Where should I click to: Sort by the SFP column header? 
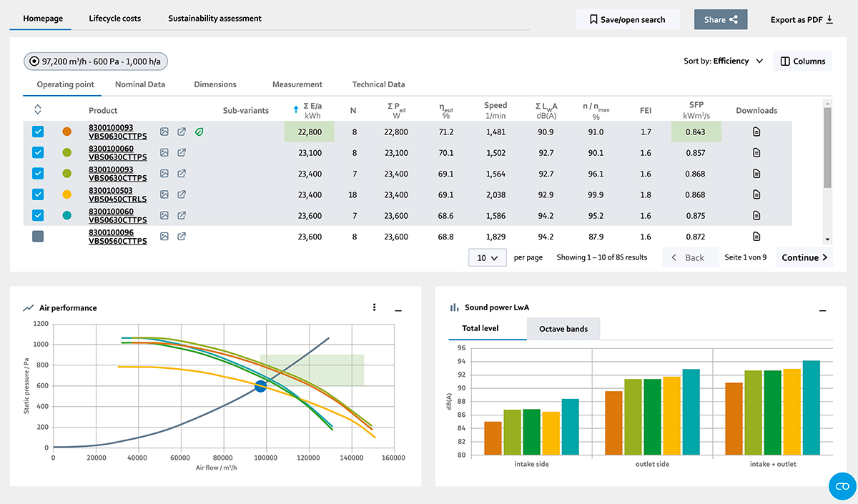click(696, 110)
